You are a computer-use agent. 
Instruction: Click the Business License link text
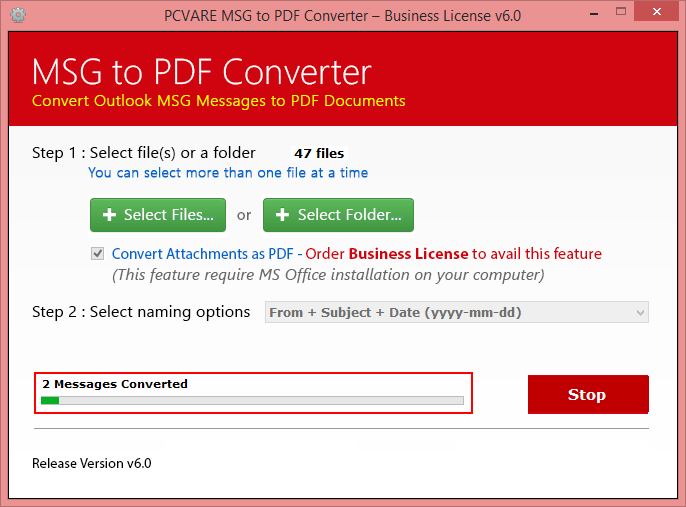(408, 254)
